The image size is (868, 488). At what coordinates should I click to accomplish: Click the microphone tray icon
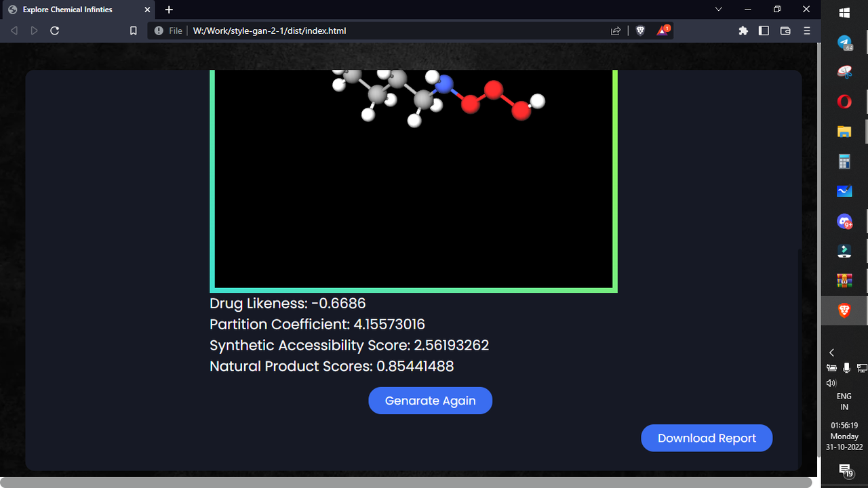coord(846,368)
